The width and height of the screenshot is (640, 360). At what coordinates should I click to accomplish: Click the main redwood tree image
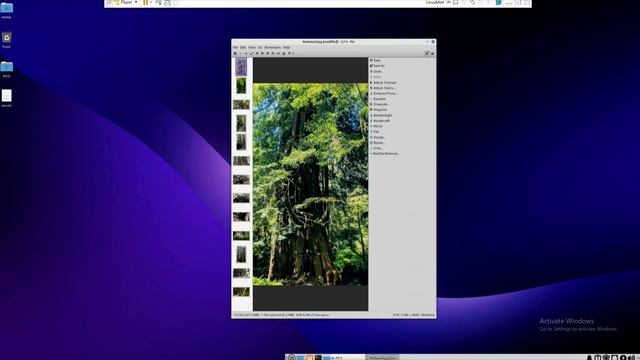[x=310, y=184]
